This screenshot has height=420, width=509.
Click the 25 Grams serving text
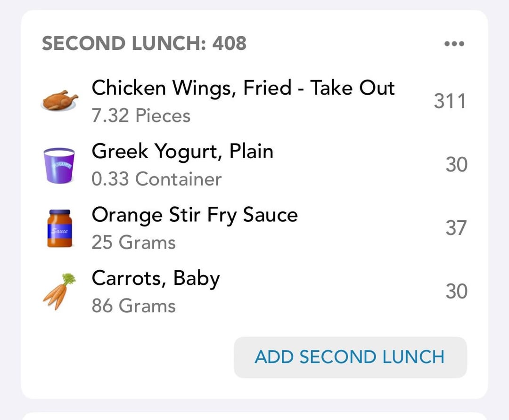(x=133, y=242)
